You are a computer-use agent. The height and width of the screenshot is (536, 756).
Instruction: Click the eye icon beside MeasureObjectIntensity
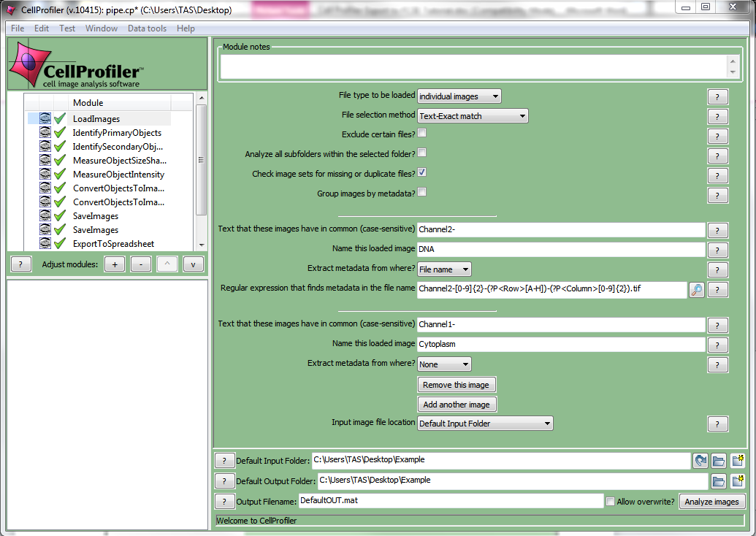pos(45,174)
